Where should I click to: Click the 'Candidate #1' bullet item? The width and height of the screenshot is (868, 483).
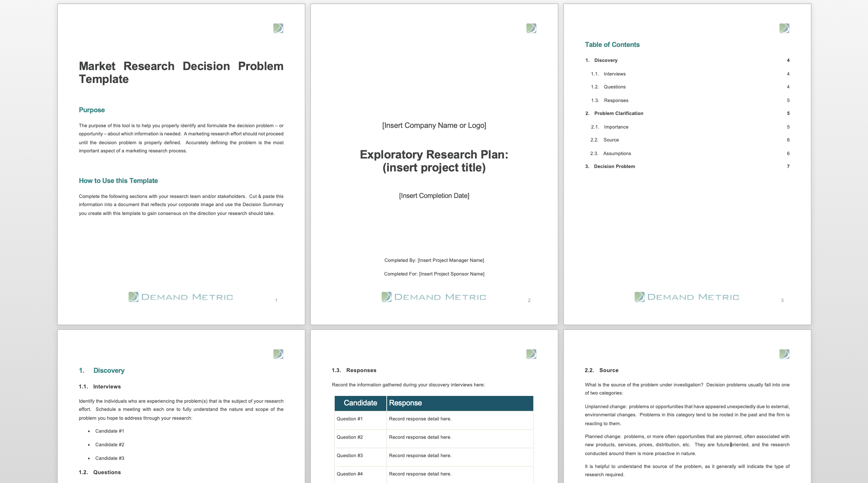(110, 431)
